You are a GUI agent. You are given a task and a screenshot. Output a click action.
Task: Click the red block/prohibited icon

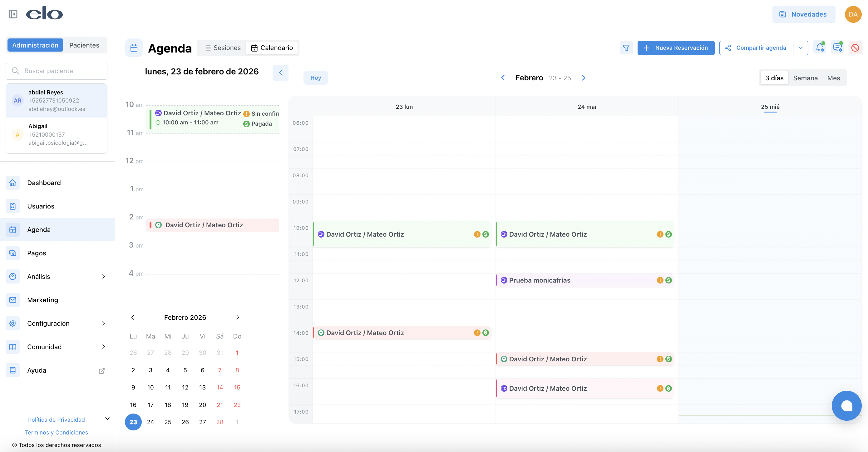pyautogui.click(x=855, y=48)
